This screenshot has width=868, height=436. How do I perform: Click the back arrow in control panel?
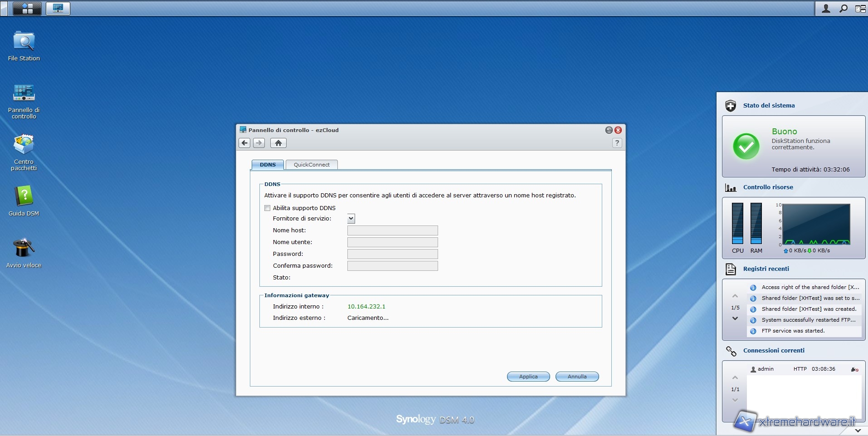click(x=244, y=143)
